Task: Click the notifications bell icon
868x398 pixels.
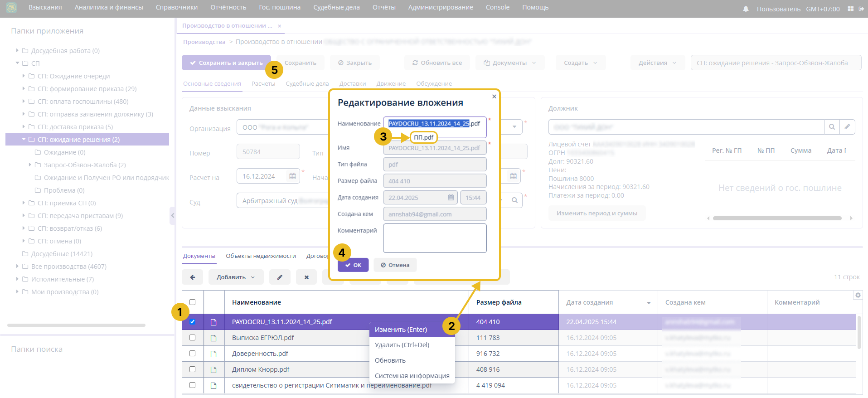Action: click(x=746, y=9)
